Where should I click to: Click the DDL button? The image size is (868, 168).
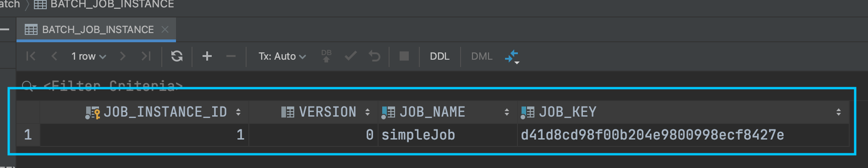(439, 56)
